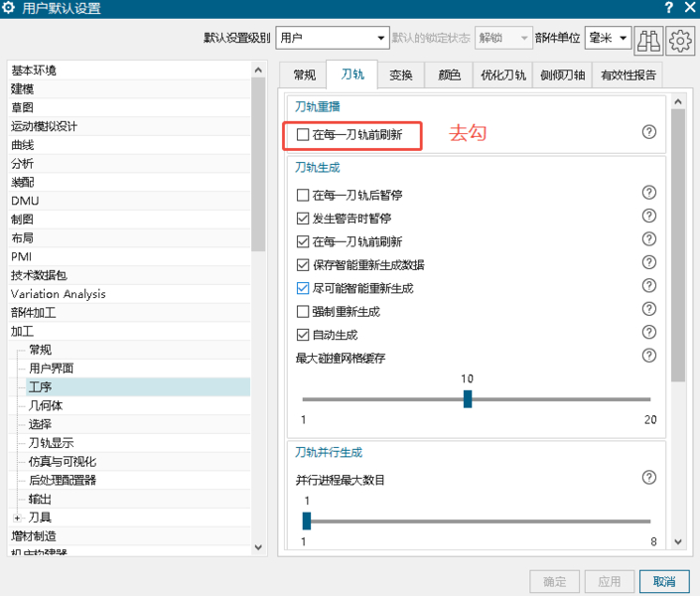The image size is (700, 596).
Task: Click up arrow of settings panel scrollbar
Action: [678, 102]
